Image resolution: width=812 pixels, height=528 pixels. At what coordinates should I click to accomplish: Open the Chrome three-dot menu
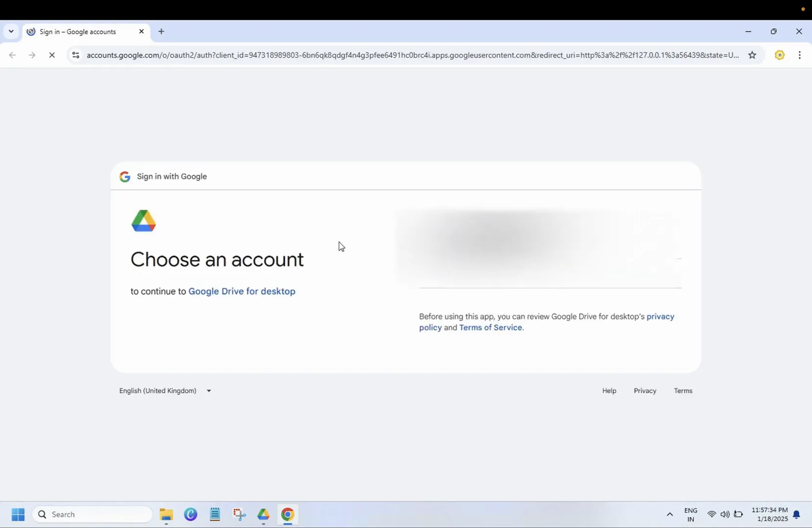pos(800,55)
